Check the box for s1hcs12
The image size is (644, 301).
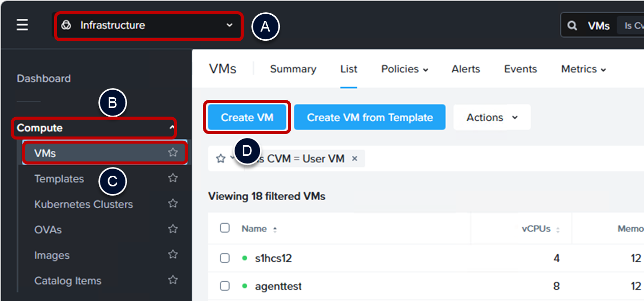(x=225, y=258)
